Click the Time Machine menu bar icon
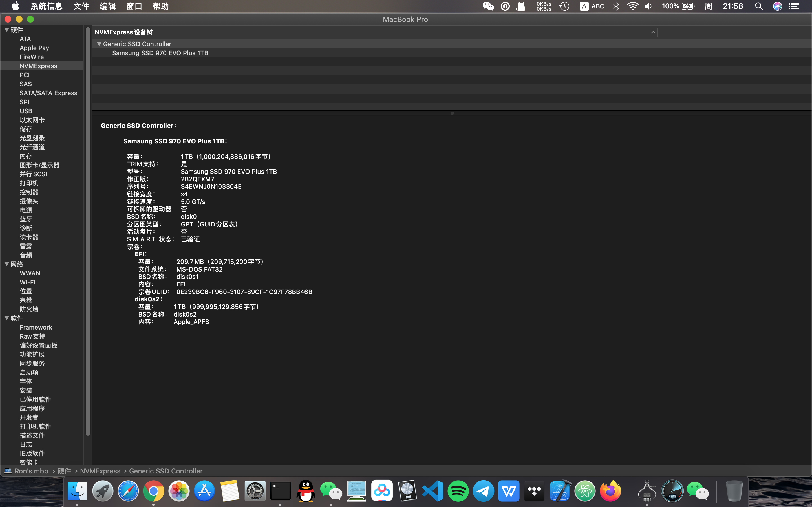The width and height of the screenshot is (812, 507). click(564, 6)
